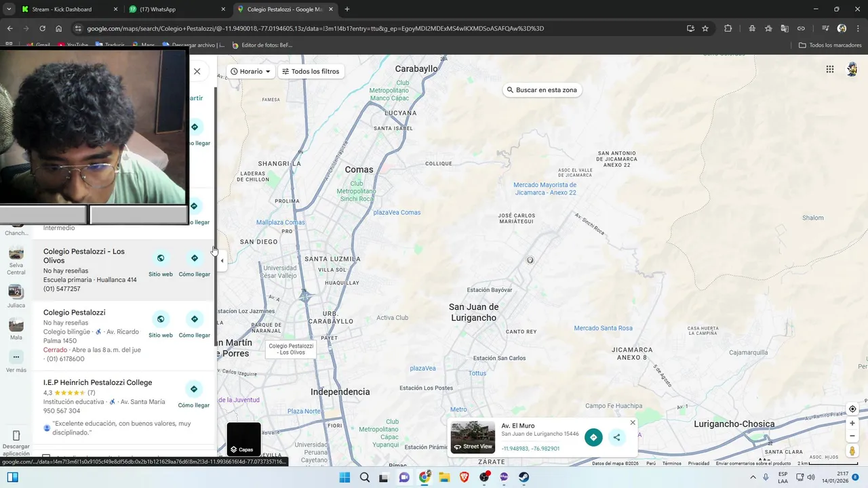Select the Colegio Pestalozzi Google Maps tab
Viewport: 868px width, 488px height.
coord(285,9)
